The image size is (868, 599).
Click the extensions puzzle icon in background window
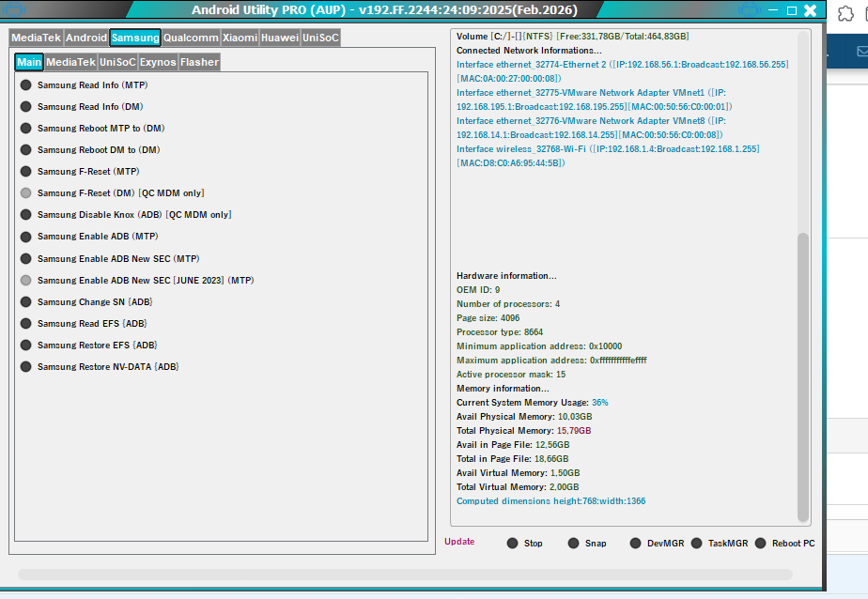pyautogui.click(x=845, y=13)
